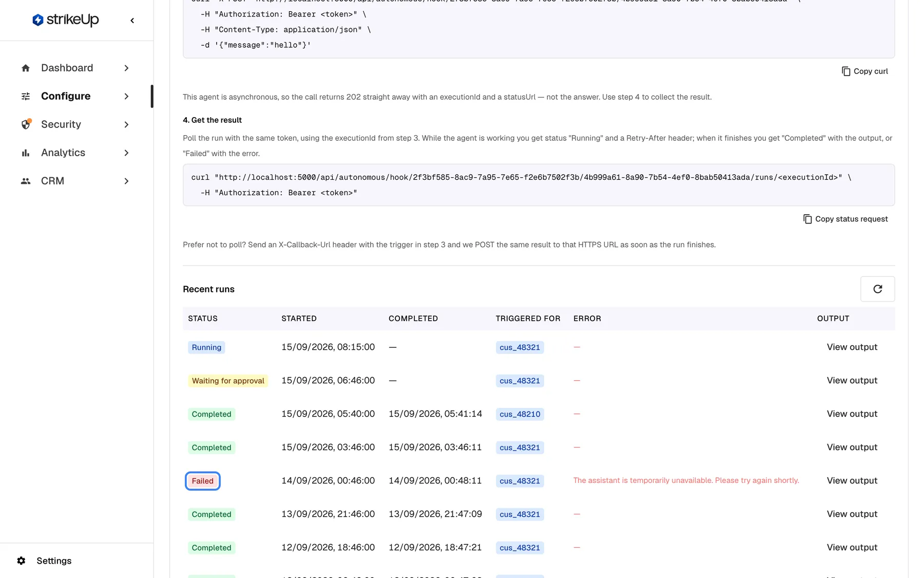Click the copy icon beside Copy status request
The width and height of the screenshot is (924, 578).
[x=807, y=219]
